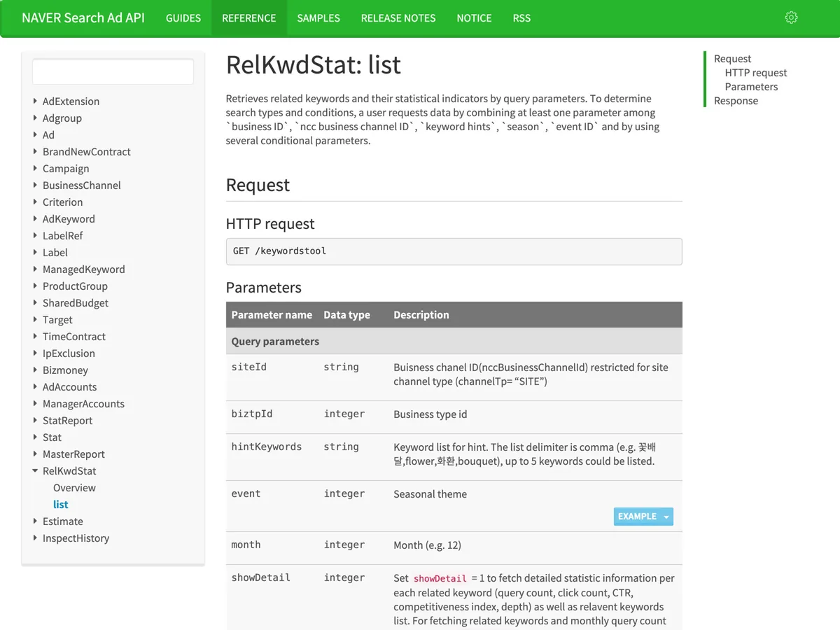Open the ManagerAccounts reference item
Viewport: 840px width, 630px height.
coord(83,404)
